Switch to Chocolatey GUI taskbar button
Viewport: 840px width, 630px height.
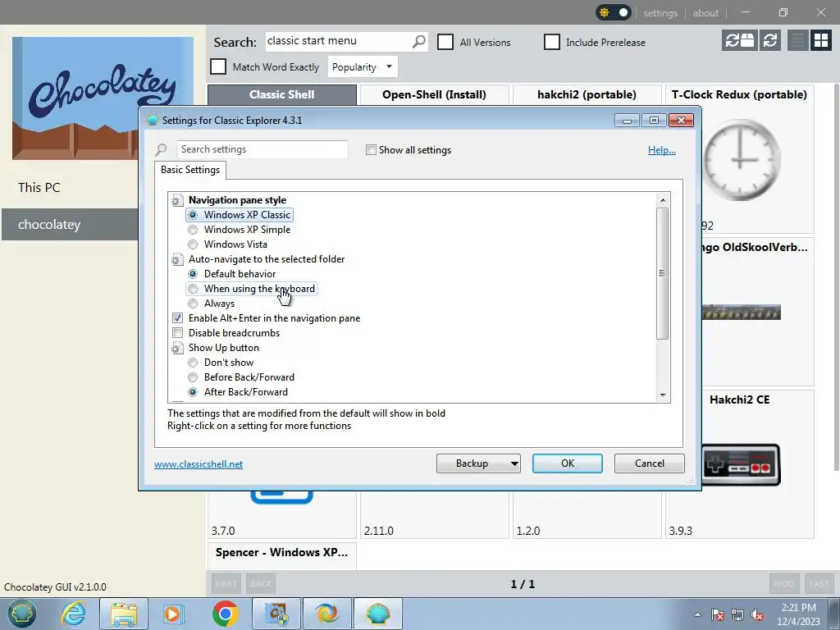276,614
